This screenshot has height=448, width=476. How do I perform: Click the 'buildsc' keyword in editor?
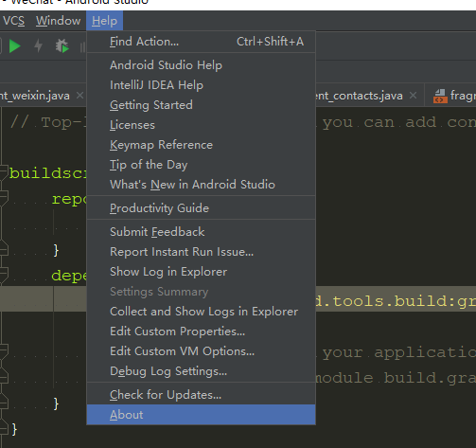point(47,173)
